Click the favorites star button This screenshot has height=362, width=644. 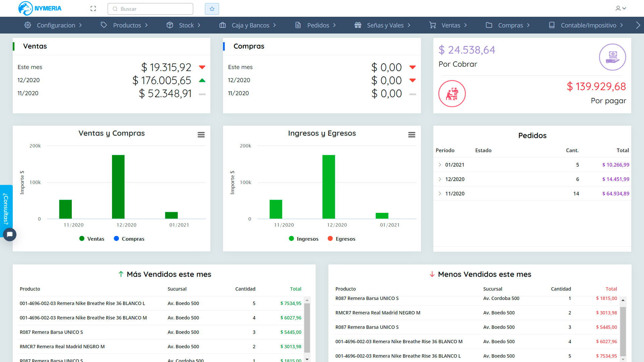(212, 9)
